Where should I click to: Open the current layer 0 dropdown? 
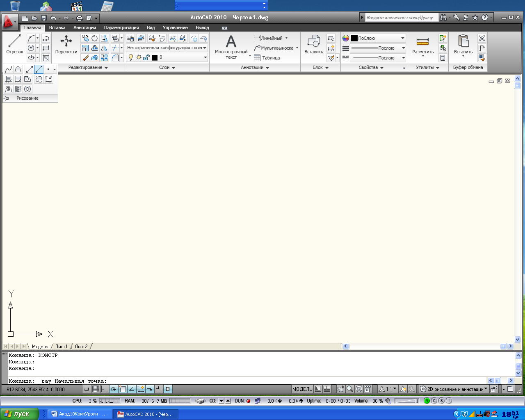pyautogui.click(x=167, y=57)
